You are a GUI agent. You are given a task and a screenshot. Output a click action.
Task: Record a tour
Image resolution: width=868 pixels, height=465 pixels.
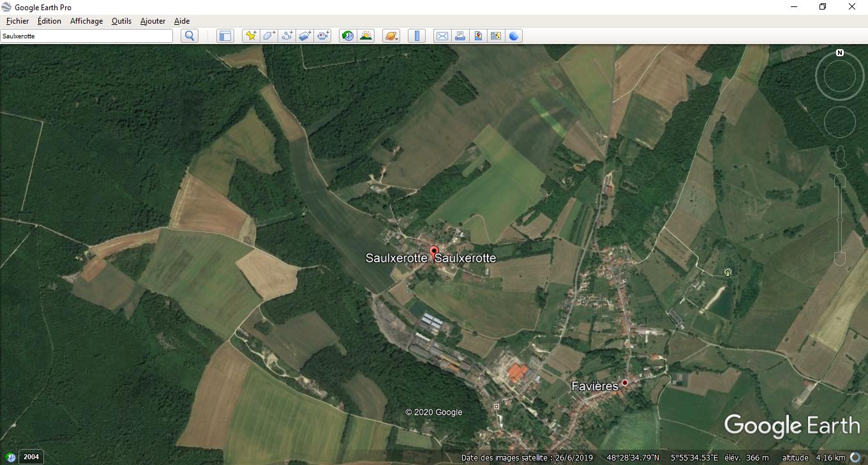tap(323, 36)
